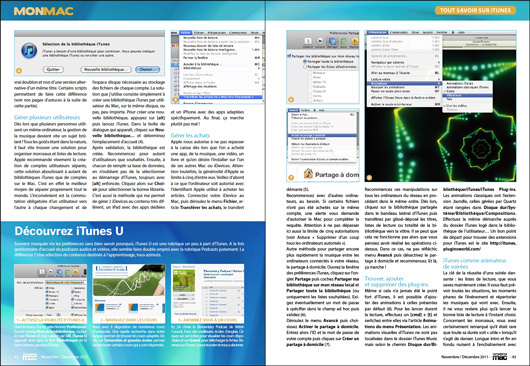Open the Store icon in the Partage preferences
Screen dimensions: 530x366
(x=343, y=42)
